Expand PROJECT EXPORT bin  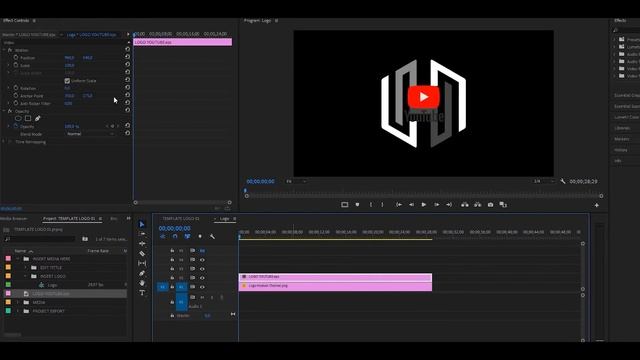(18, 311)
